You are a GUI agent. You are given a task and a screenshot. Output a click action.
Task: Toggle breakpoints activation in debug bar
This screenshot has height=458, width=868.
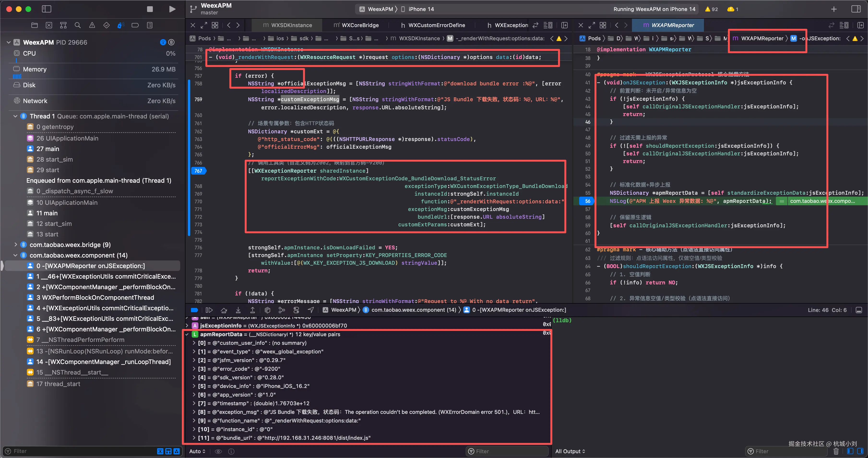pos(194,310)
